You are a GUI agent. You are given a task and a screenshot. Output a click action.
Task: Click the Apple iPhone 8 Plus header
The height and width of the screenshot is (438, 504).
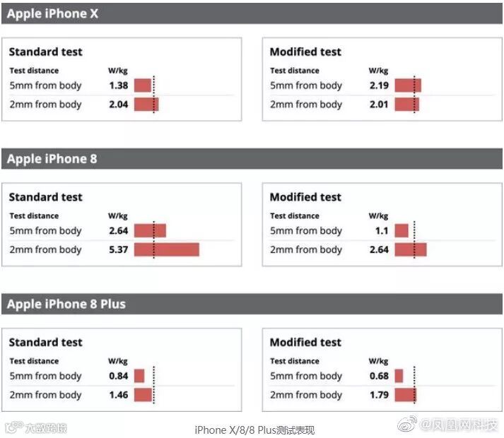point(251,304)
